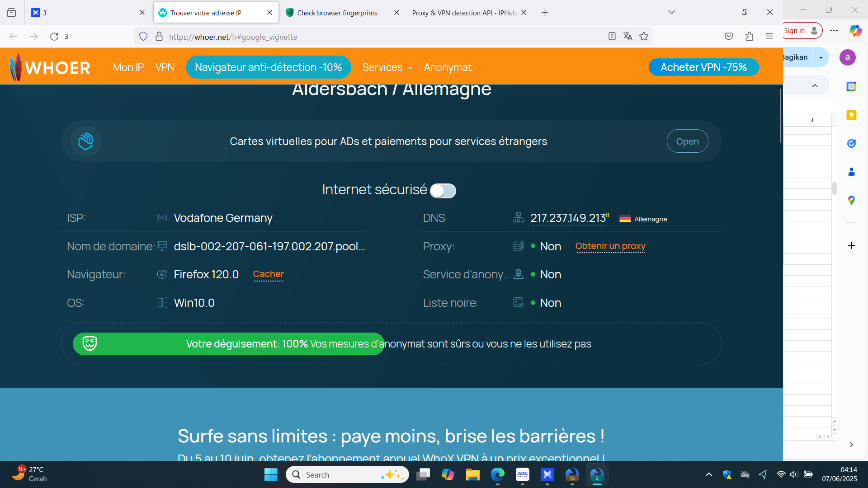Image resolution: width=868 pixels, height=488 pixels.
Task: Click the Whoer page vertical scrollbar
Action: point(781,116)
